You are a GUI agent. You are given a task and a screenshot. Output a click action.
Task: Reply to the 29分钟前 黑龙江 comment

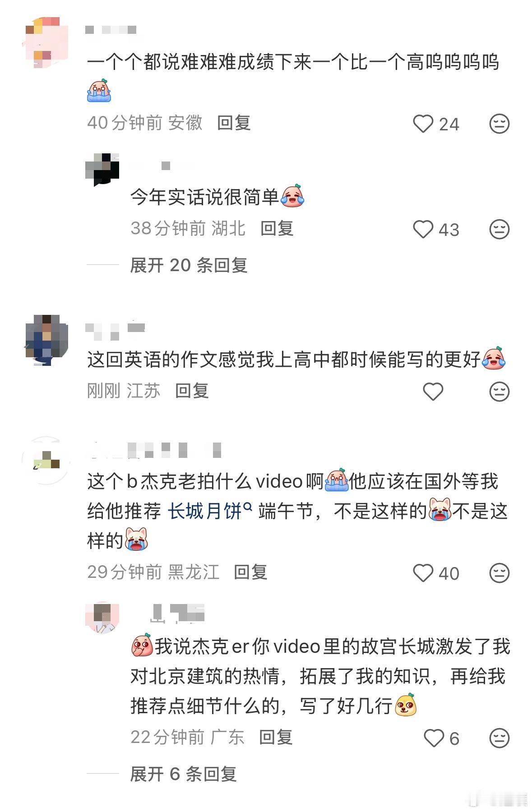point(250,572)
